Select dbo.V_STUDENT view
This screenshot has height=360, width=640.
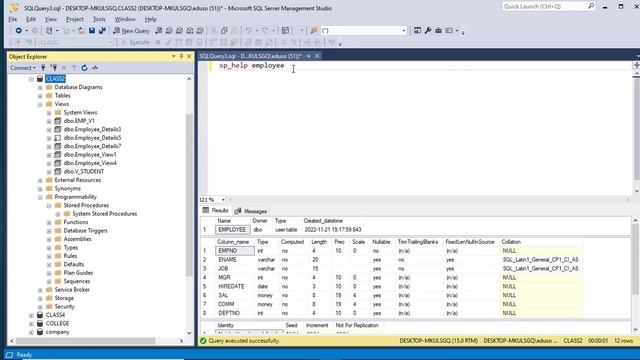click(84, 172)
